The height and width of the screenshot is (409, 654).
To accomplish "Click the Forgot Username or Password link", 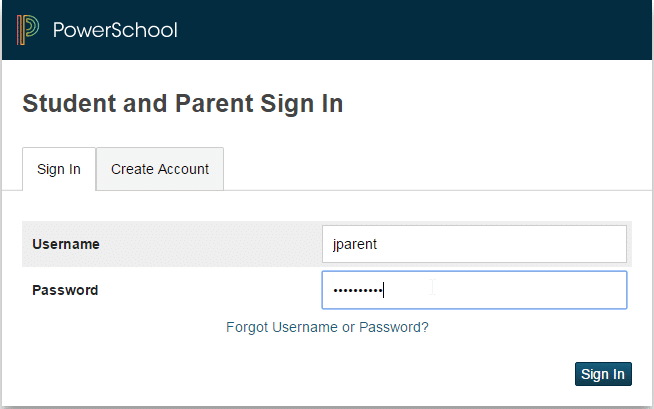I will (x=327, y=327).
